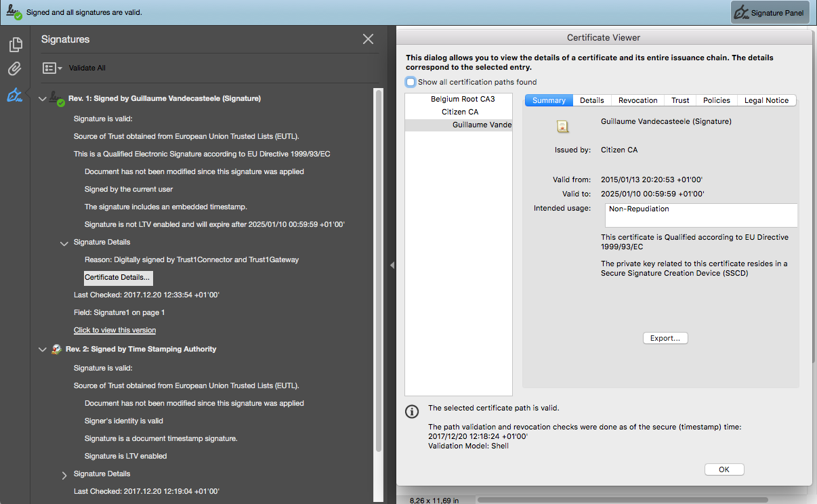Collapse Signature Details under Rev. 1
The height and width of the screenshot is (504, 817).
(x=64, y=243)
